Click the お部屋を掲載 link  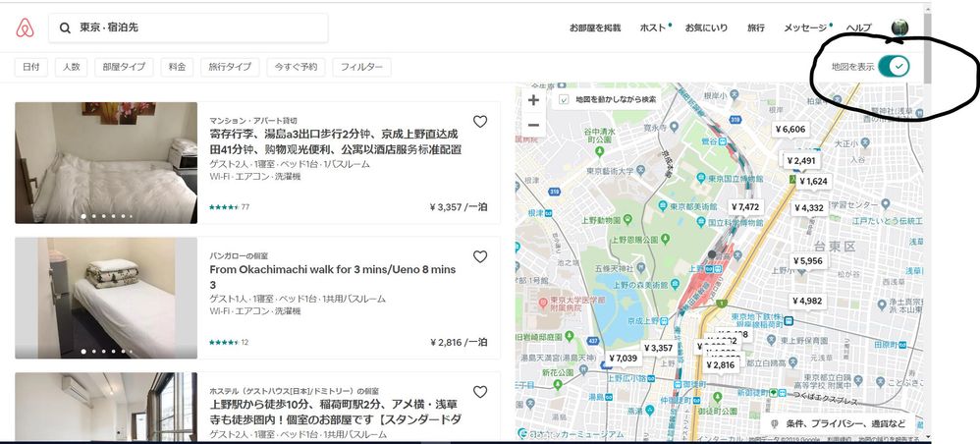595,28
